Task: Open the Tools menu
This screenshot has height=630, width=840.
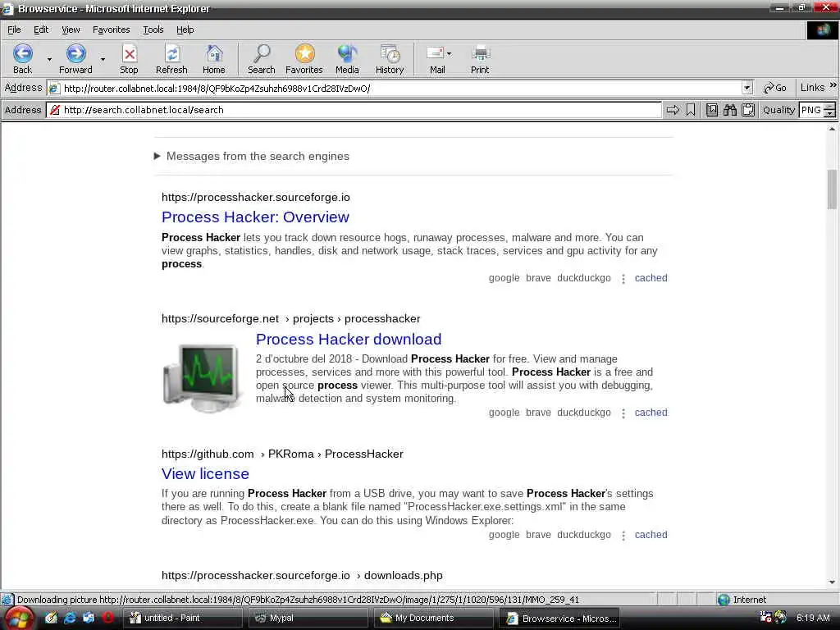Action: (x=153, y=30)
